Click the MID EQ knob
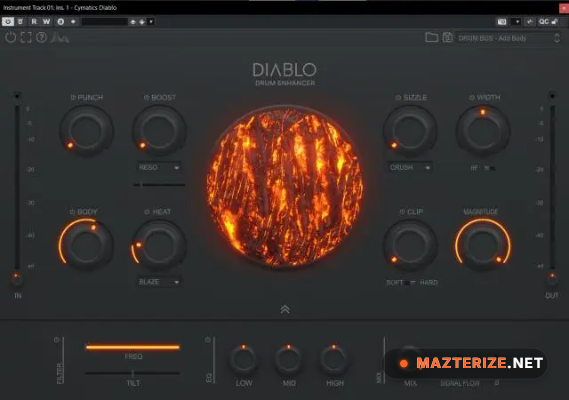 coord(289,359)
